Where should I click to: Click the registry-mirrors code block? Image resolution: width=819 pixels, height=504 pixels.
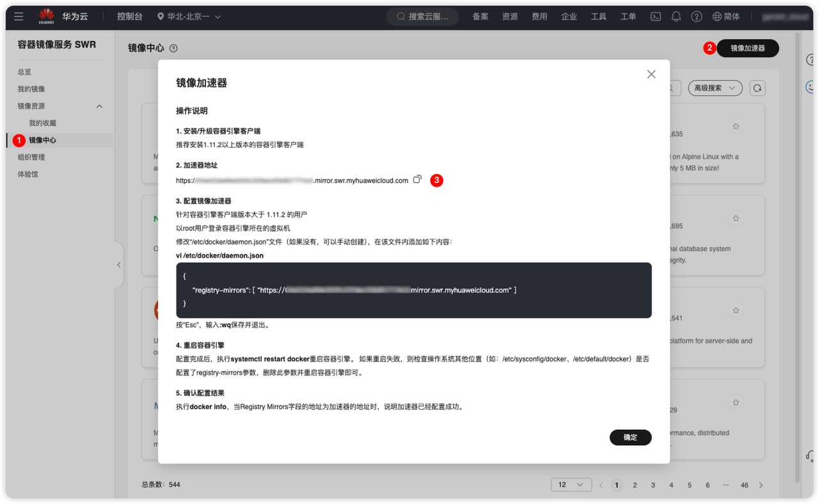[x=414, y=290]
